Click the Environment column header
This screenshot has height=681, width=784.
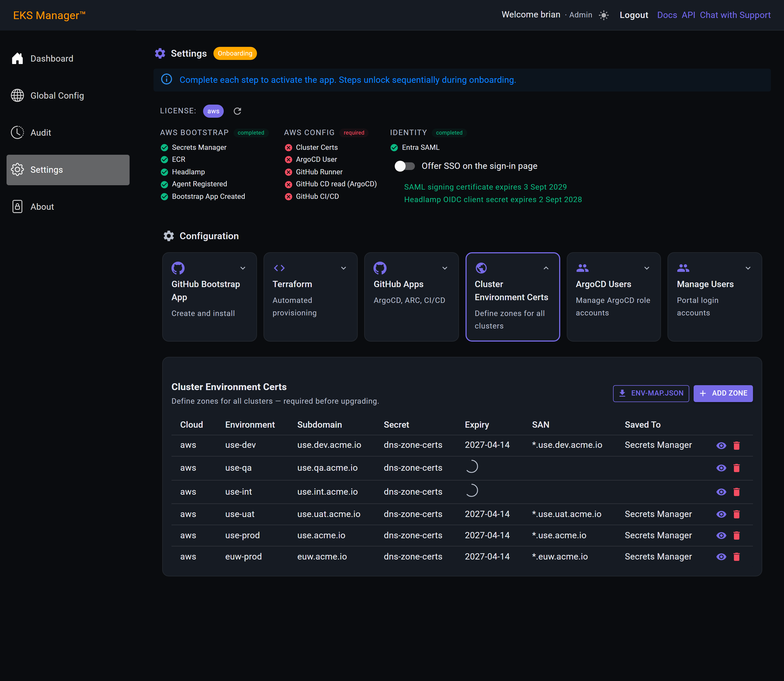[250, 425]
